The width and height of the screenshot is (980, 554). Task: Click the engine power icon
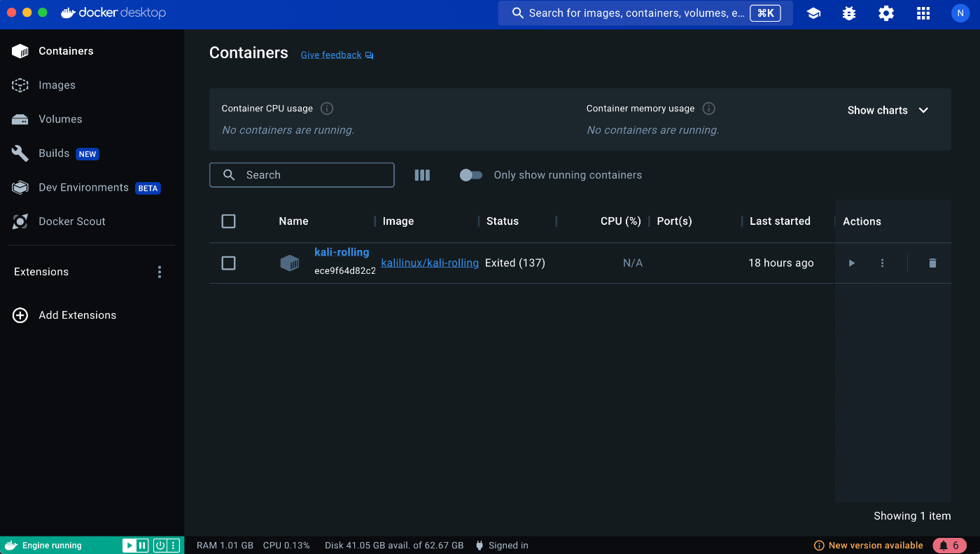[160, 546]
